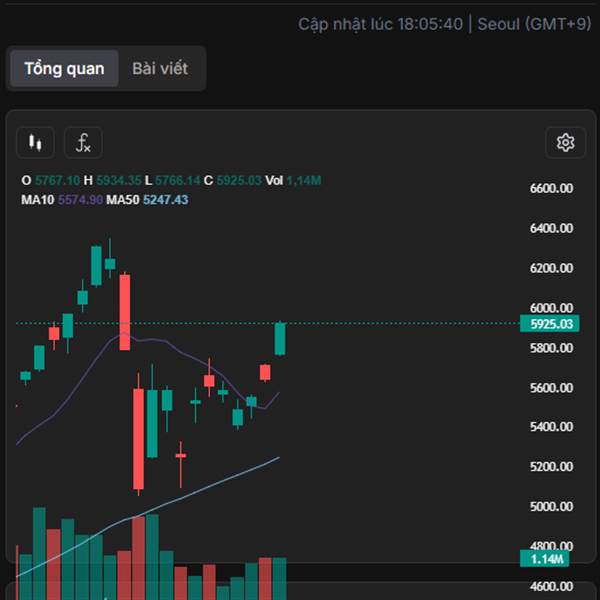The image size is (600, 600).
Task: Open the candlestick chart type selector
Action: (36, 143)
